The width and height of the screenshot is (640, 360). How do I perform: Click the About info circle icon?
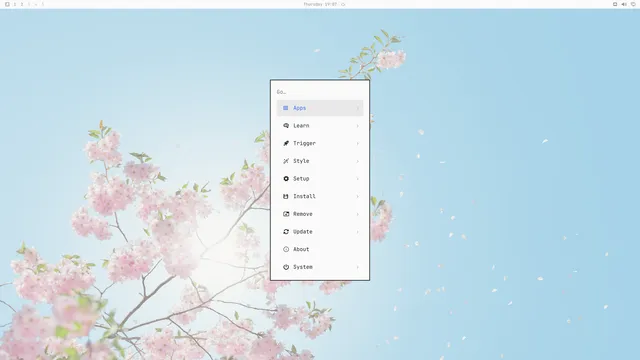click(x=286, y=249)
